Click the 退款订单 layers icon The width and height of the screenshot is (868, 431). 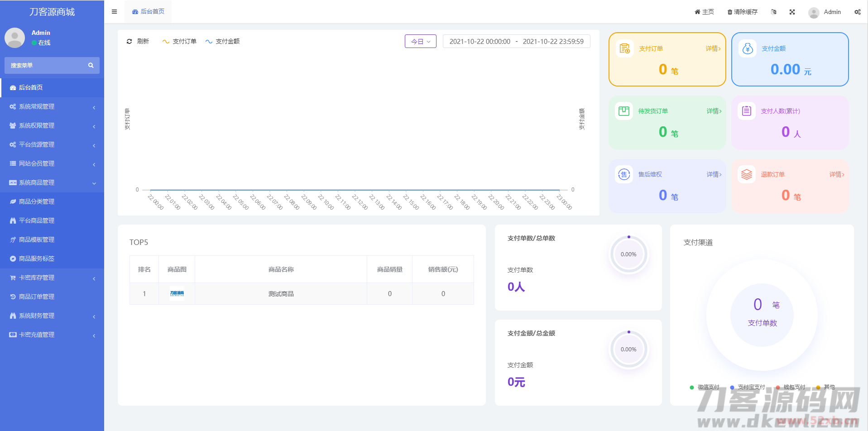[746, 174]
